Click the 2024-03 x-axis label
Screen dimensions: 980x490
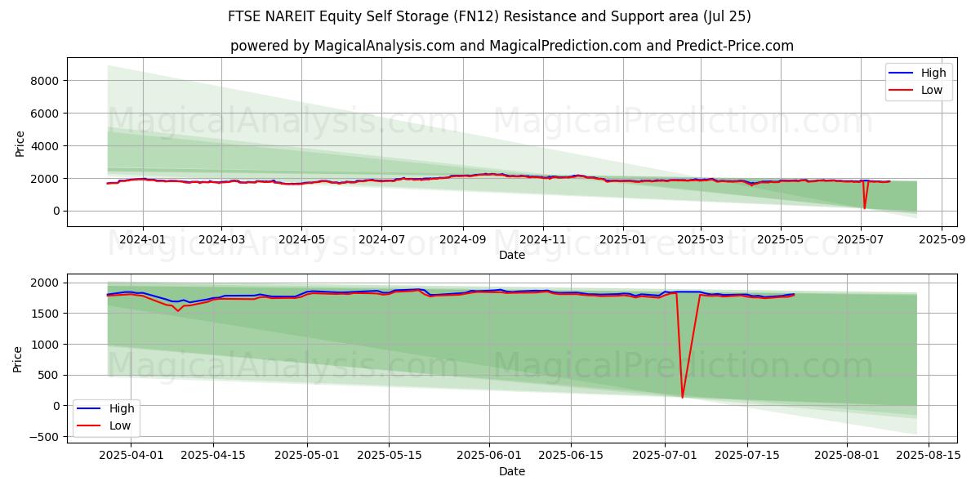(222, 240)
